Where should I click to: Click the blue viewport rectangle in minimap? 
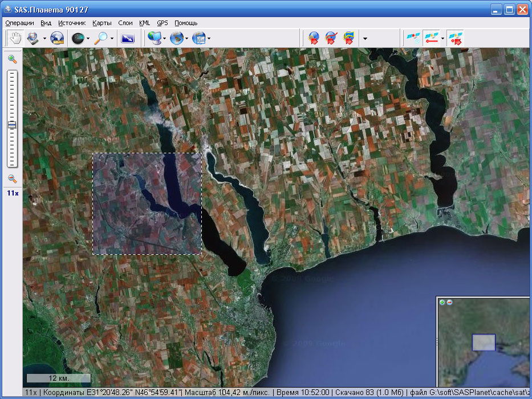[x=484, y=342]
